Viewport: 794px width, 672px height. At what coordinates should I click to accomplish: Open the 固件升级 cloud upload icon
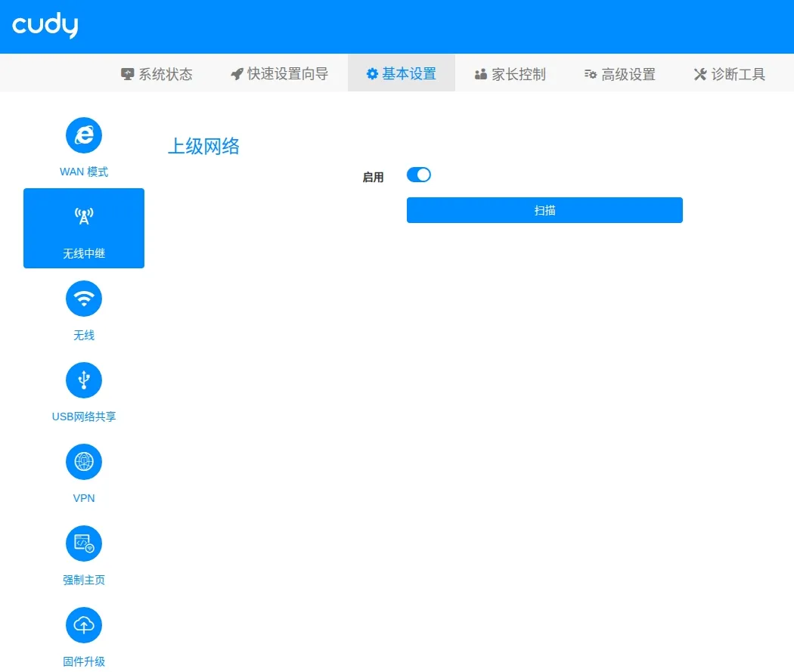pos(84,625)
